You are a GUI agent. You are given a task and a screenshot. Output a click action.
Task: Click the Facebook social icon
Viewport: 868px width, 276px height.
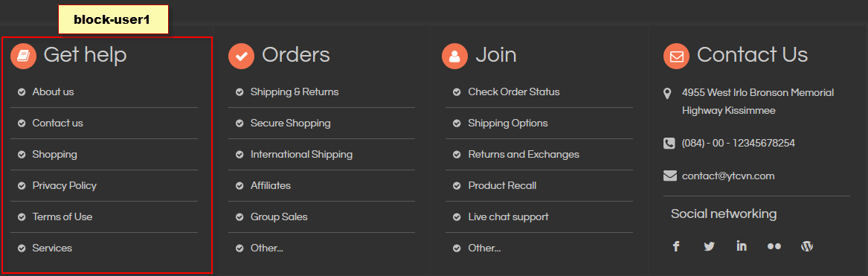(x=676, y=246)
